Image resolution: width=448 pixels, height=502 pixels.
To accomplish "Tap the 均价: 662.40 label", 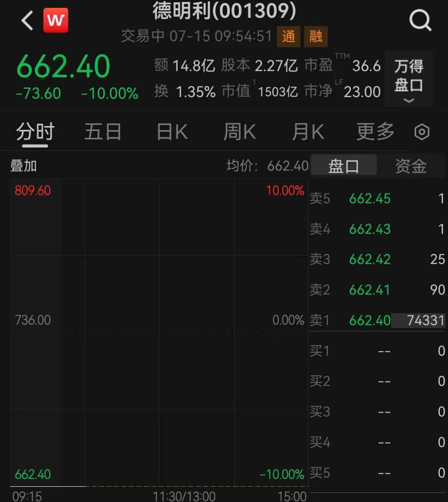I will (268, 166).
